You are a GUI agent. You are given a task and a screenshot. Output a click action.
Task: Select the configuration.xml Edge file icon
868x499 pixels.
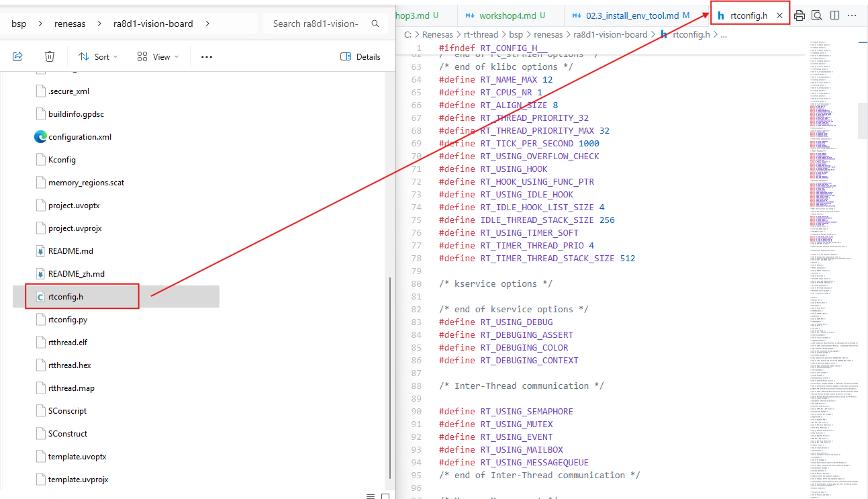41,137
